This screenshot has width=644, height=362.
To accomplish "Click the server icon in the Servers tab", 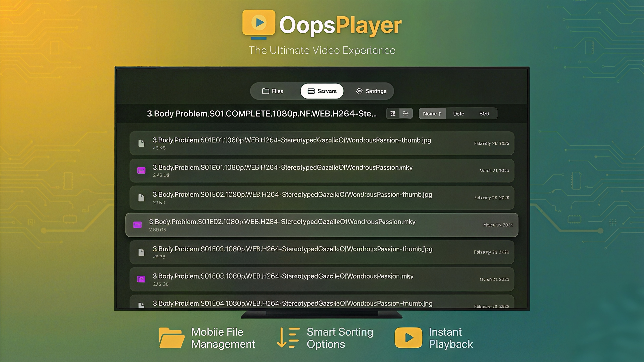I will click(x=311, y=91).
